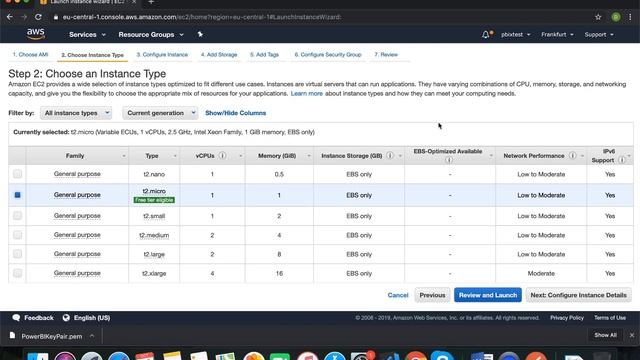Click the Type column sort arrow
640x360 pixels.
[175, 156]
